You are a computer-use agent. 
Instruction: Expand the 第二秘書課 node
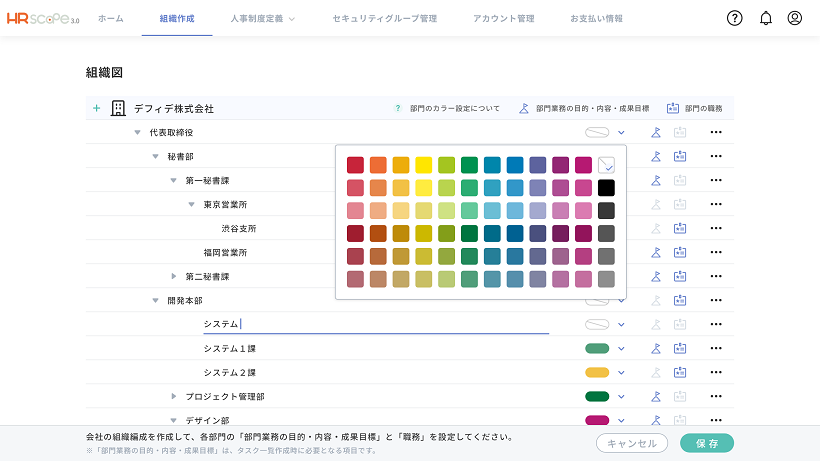click(x=174, y=276)
